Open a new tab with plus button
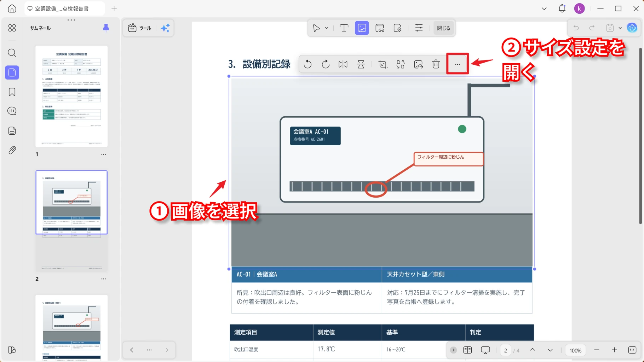The width and height of the screenshot is (644, 362). tap(114, 9)
